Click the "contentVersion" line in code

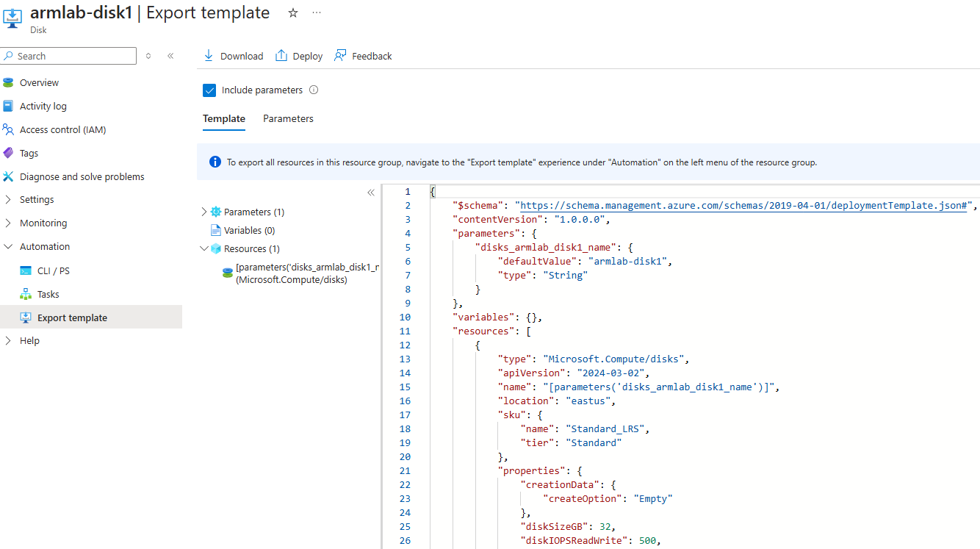point(531,219)
